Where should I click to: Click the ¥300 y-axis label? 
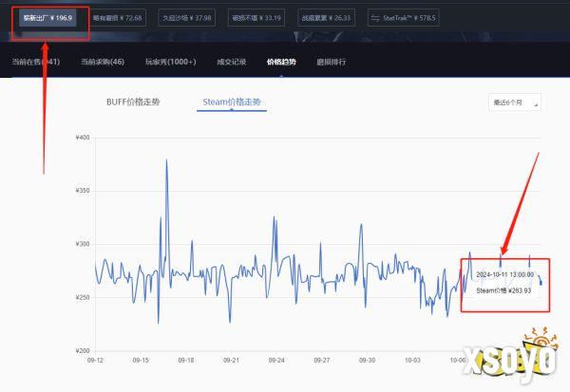(x=83, y=244)
